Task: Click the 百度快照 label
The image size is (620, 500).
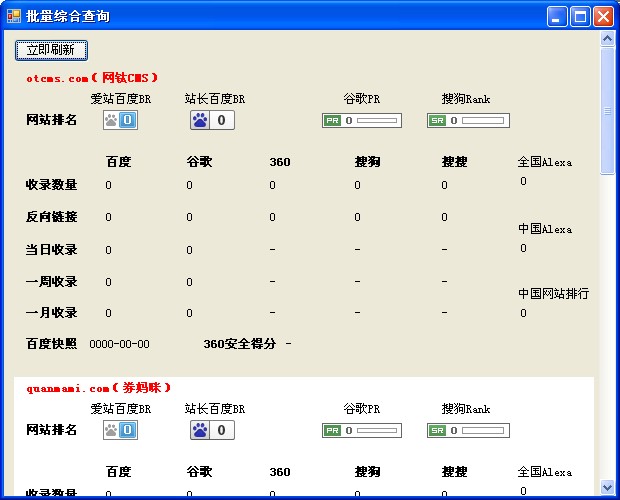Action: tap(51, 343)
